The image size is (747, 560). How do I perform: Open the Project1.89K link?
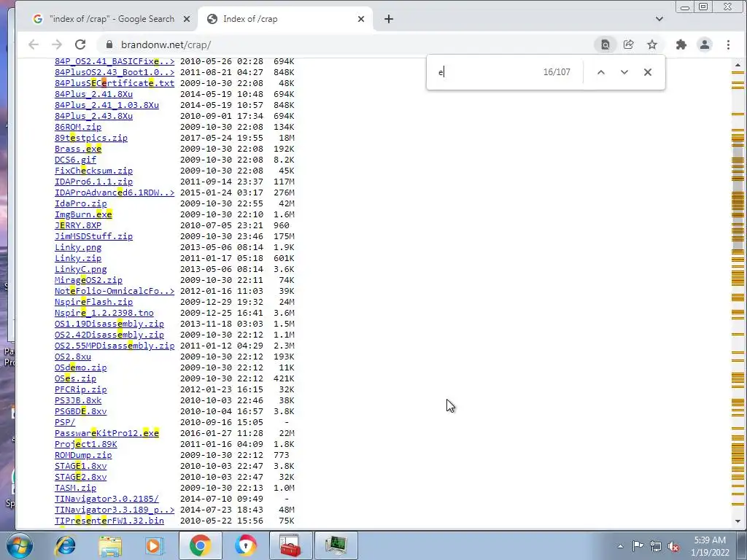pyautogui.click(x=86, y=444)
